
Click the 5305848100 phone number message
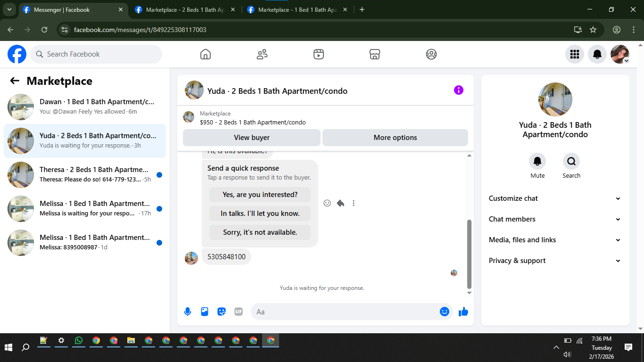[227, 257]
